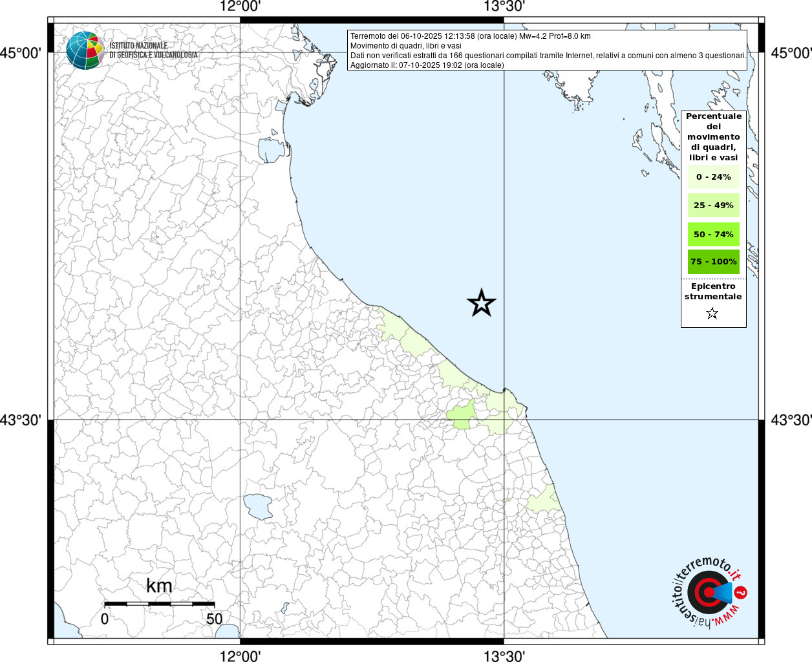Click the light green municipality on southern coast
812x662 pixels.
pos(544,498)
